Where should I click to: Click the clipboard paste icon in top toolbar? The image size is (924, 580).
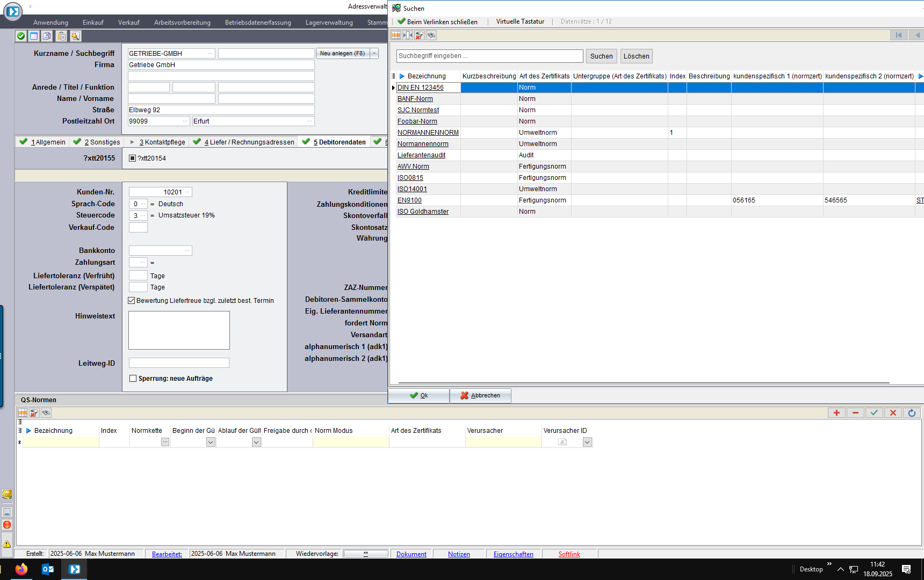pyautogui.click(x=62, y=36)
